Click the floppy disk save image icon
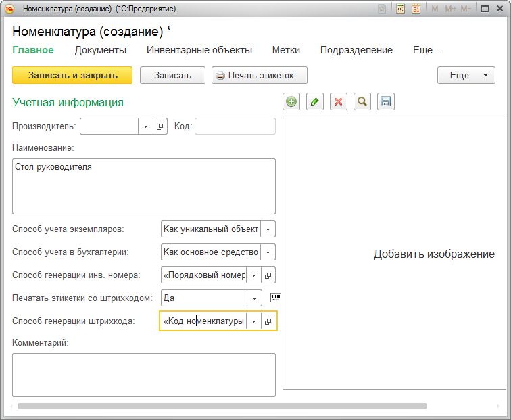The height and width of the screenshot is (420, 511). pyautogui.click(x=386, y=101)
